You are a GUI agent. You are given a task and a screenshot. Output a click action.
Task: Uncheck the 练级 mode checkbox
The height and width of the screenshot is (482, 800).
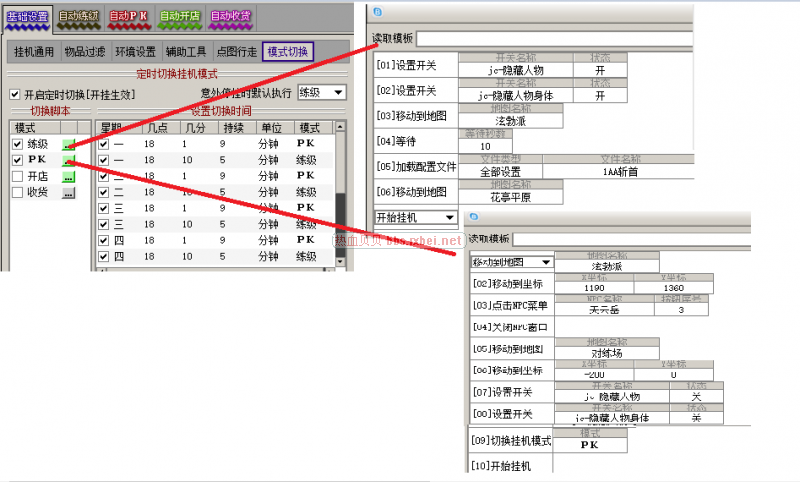(x=16, y=145)
